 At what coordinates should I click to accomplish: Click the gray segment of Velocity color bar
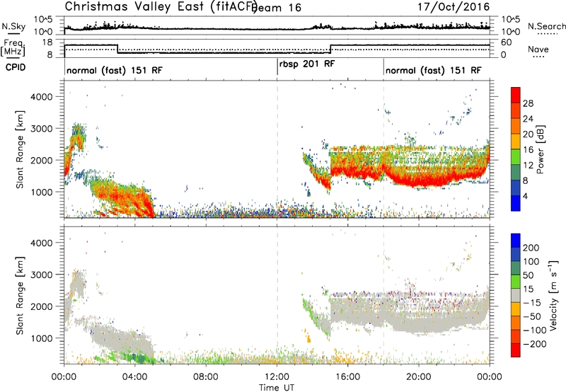click(x=516, y=295)
